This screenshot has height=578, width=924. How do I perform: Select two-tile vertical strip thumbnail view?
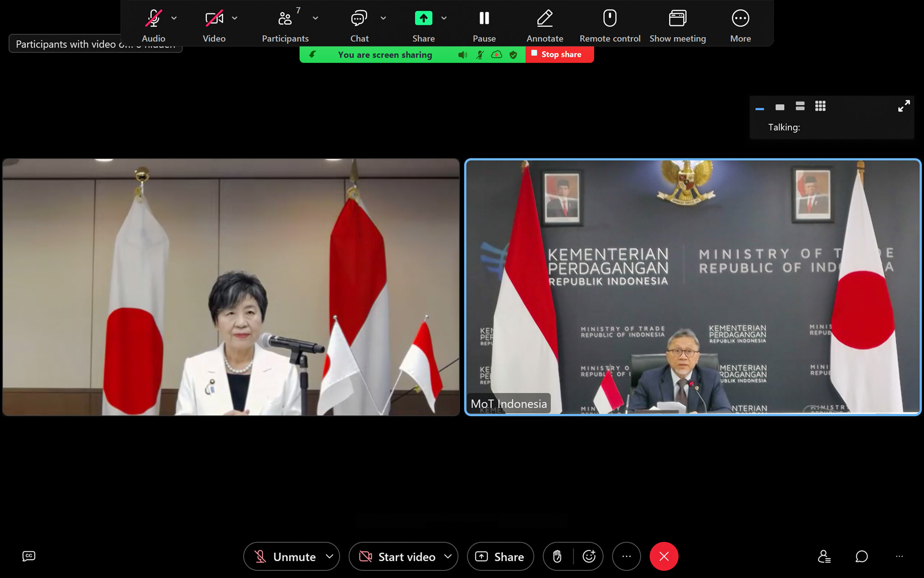coord(800,106)
